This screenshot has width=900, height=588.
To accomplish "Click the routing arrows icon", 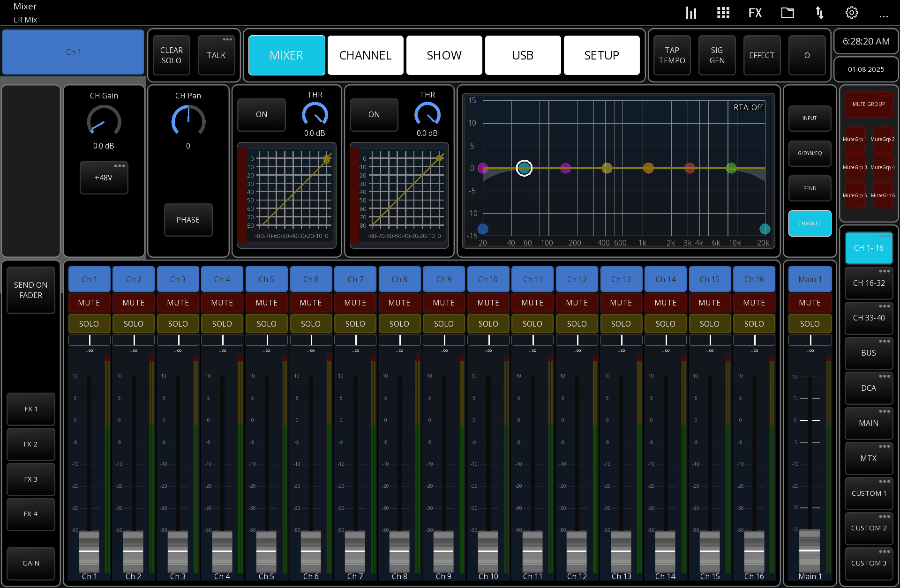I will [x=819, y=13].
